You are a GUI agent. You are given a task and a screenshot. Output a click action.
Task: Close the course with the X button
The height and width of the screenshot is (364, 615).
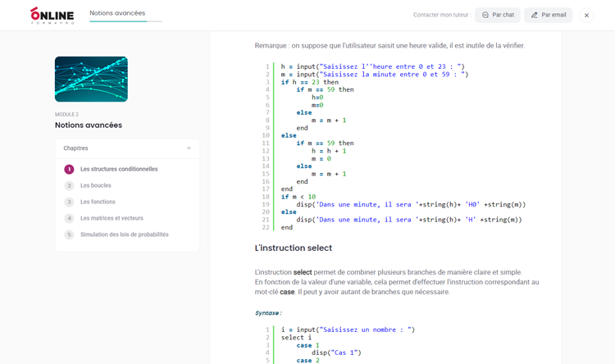[x=586, y=16]
